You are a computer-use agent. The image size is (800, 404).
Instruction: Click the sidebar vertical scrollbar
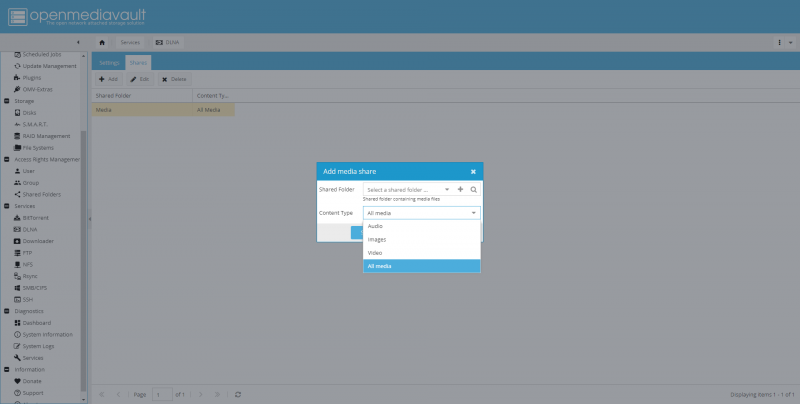tap(84, 260)
